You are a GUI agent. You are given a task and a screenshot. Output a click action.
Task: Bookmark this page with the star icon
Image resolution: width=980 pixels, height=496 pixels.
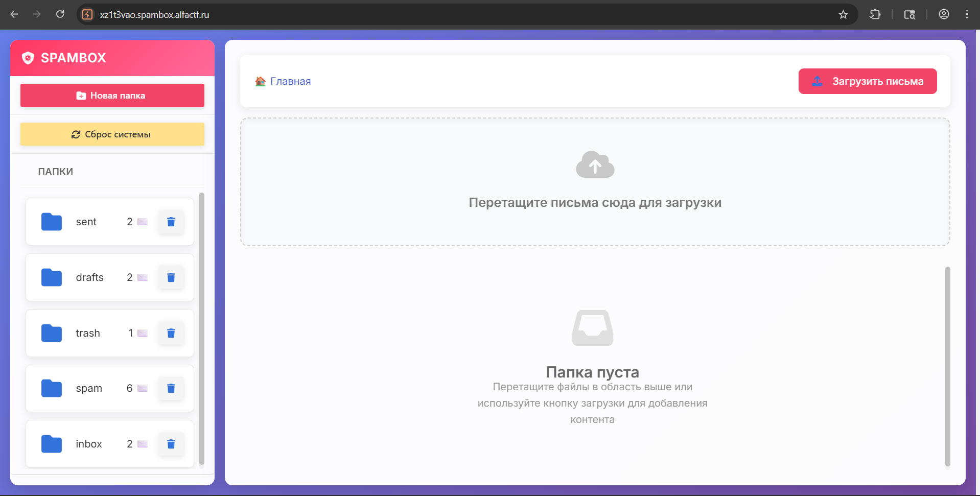pos(843,14)
